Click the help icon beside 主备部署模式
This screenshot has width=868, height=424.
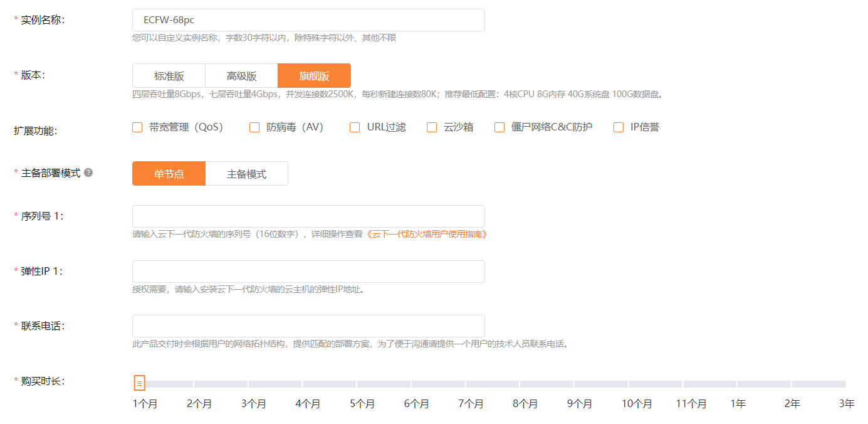point(88,172)
